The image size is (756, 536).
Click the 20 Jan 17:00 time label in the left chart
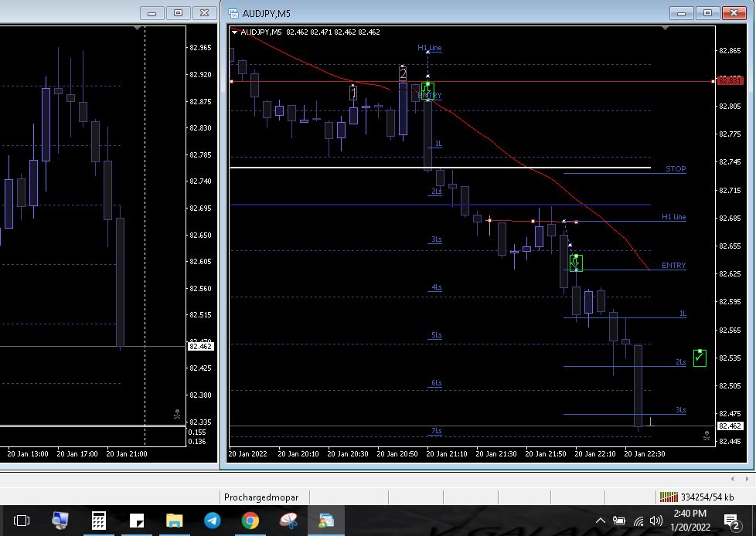click(x=77, y=453)
